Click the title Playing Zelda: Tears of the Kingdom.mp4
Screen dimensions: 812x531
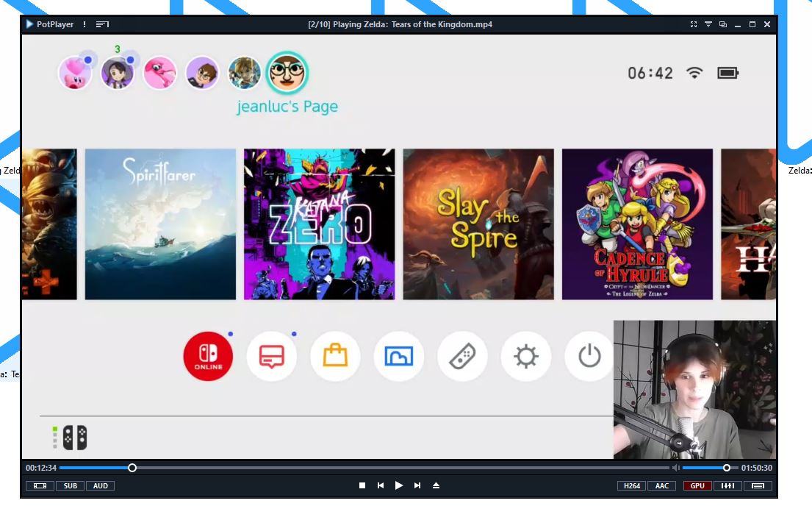click(x=412, y=24)
